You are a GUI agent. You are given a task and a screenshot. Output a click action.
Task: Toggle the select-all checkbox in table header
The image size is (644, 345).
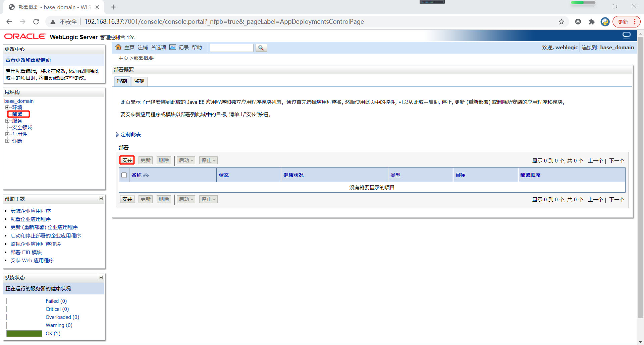click(x=124, y=175)
